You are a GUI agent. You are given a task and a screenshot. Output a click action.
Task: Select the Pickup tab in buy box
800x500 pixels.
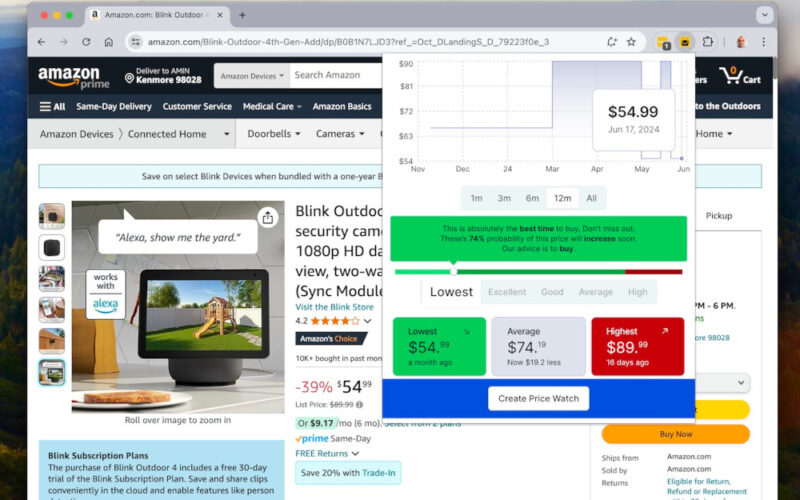pyautogui.click(x=718, y=216)
